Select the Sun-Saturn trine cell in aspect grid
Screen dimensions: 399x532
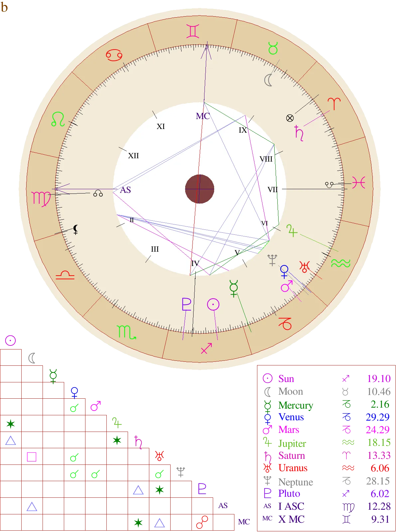coord(11,441)
